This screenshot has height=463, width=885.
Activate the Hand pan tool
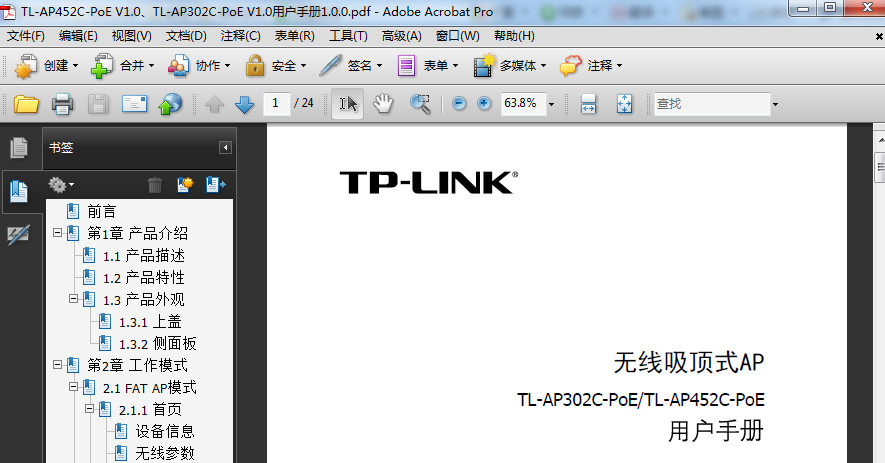tap(383, 103)
